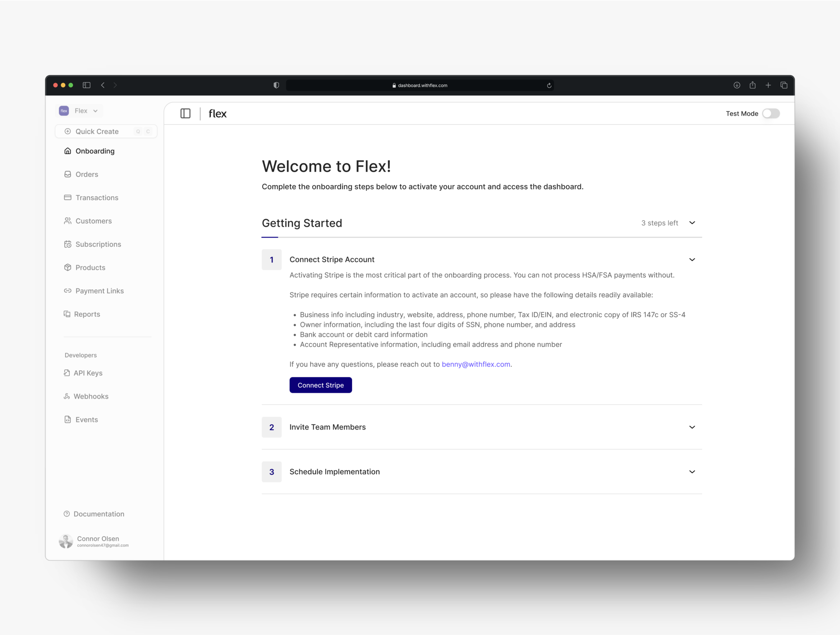This screenshot has height=635, width=840.
Task: Click Safari's sidebar toggle icon
Action: [x=87, y=85]
